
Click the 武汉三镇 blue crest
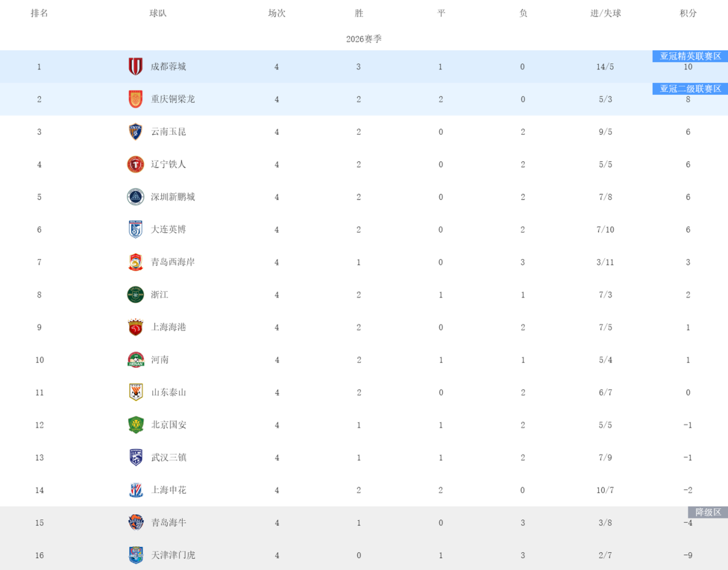coord(135,457)
